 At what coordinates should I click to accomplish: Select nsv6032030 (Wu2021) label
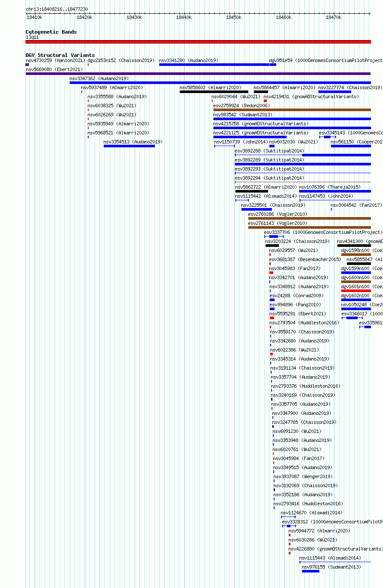293,142
